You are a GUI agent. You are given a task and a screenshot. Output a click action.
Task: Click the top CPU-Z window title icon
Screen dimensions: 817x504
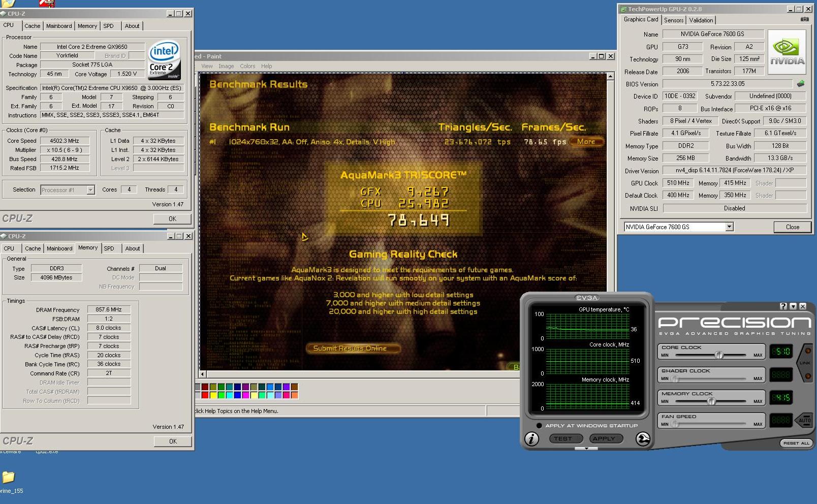tap(4, 14)
